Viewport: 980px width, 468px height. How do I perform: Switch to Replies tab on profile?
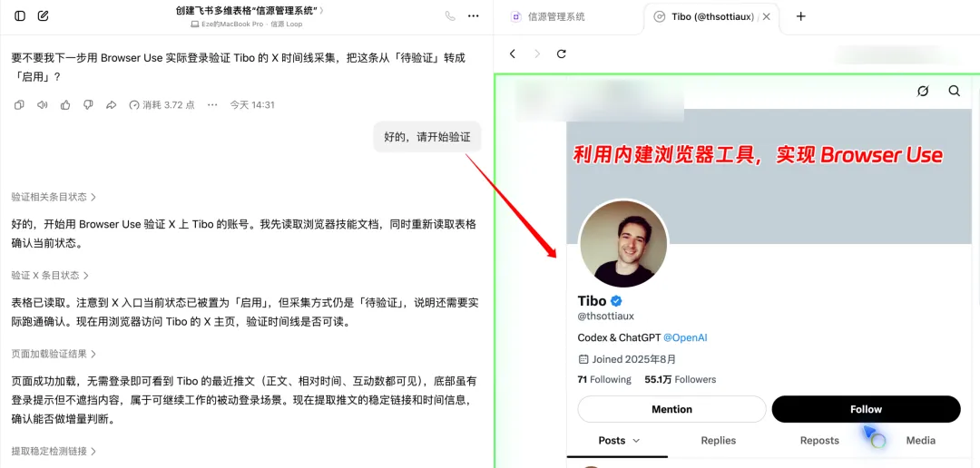[718, 441]
